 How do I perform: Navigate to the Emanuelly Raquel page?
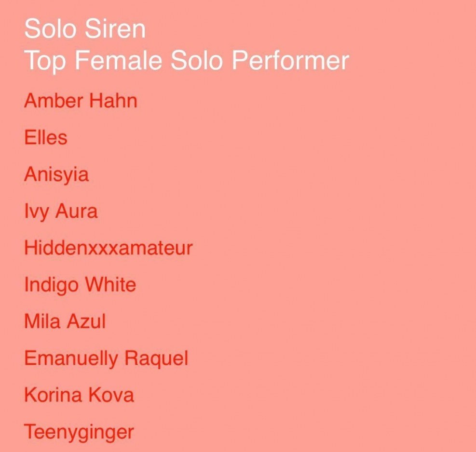point(106,358)
